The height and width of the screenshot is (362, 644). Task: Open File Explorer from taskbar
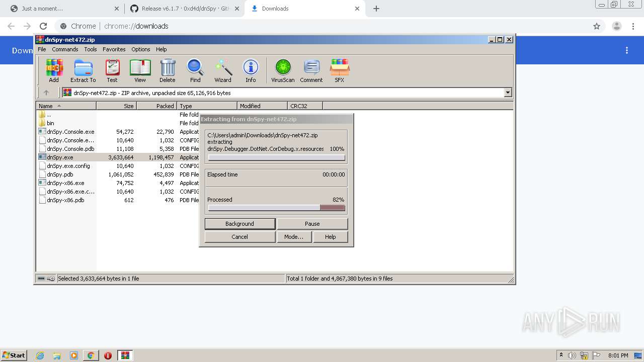[57, 355]
